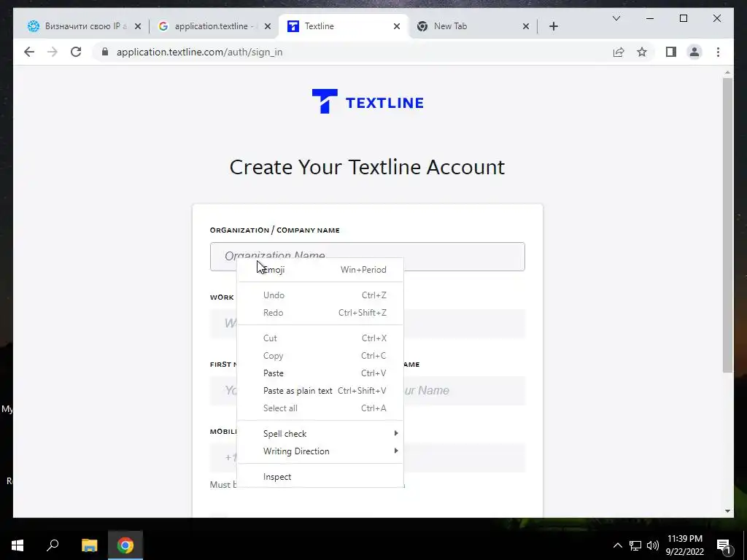The height and width of the screenshot is (560, 747).
Task: Open the taskbar clock and date
Action: click(x=685, y=545)
